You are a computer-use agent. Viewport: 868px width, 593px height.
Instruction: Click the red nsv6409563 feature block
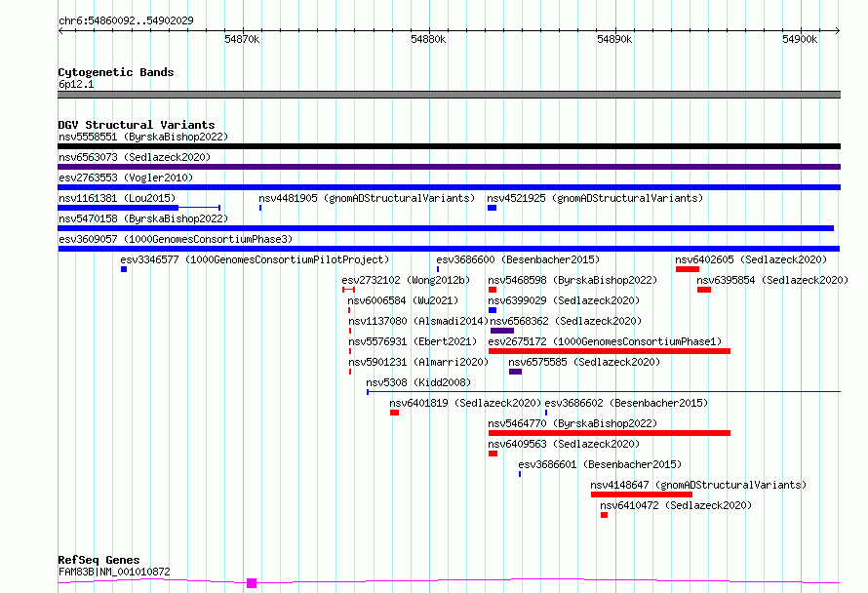[493, 454]
